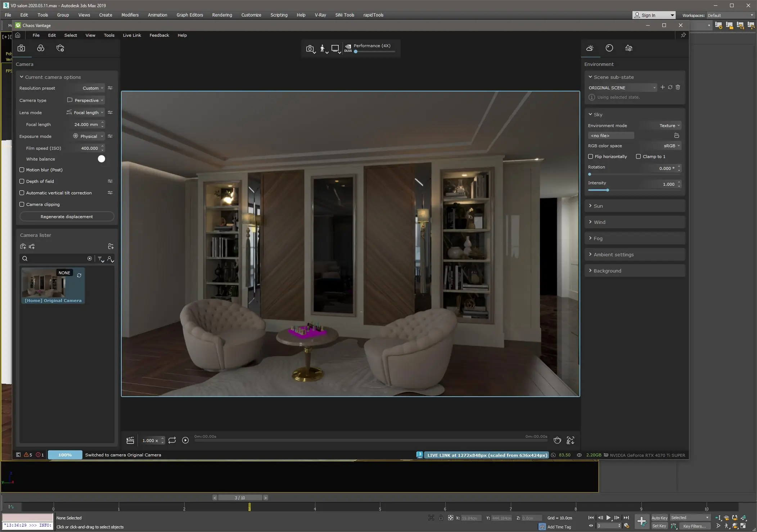Enable Depth of field checkbox
The width and height of the screenshot is (757, 532).
click(x=22, y=181)
